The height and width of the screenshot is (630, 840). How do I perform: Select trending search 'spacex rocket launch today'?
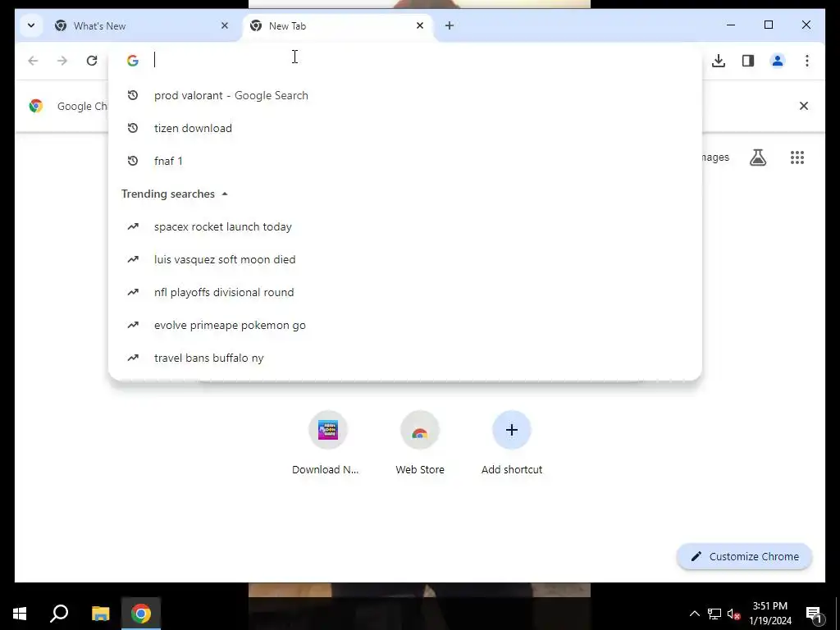point(405,226)
